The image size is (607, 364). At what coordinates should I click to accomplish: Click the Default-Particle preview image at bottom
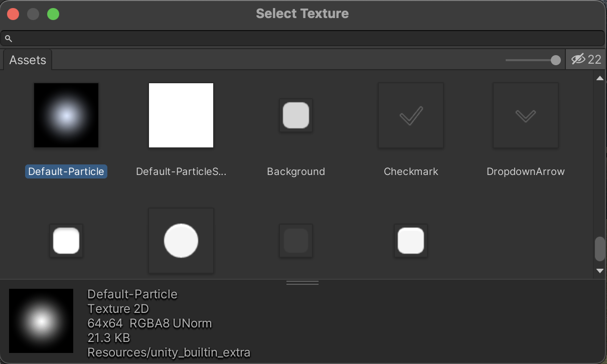pos(41,321)
